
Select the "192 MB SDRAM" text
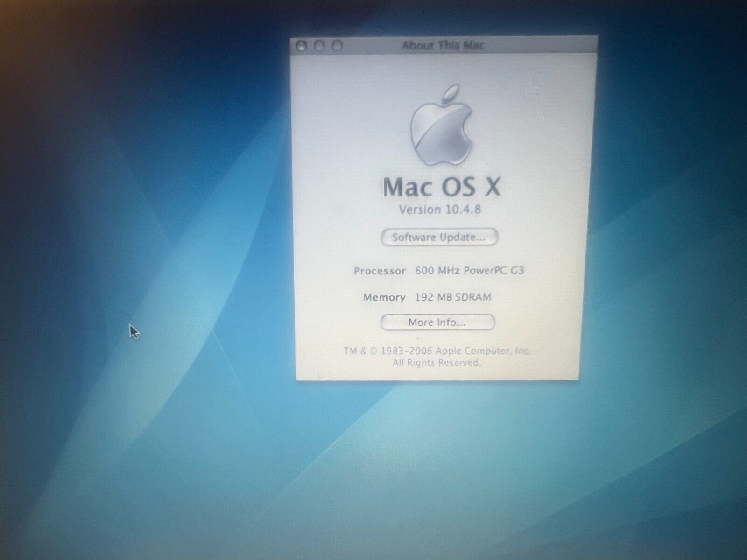tap(453, 297)
